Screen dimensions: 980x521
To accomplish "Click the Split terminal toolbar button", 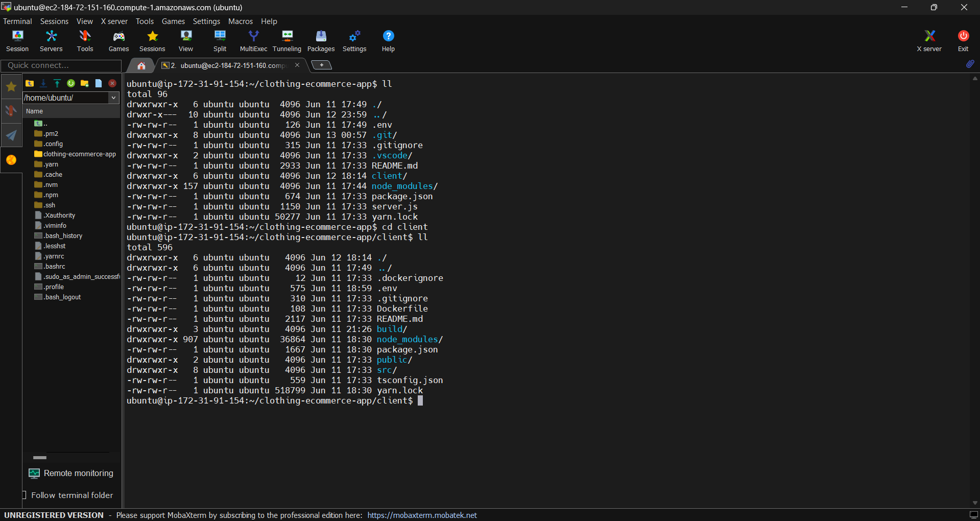I will 220,41.
